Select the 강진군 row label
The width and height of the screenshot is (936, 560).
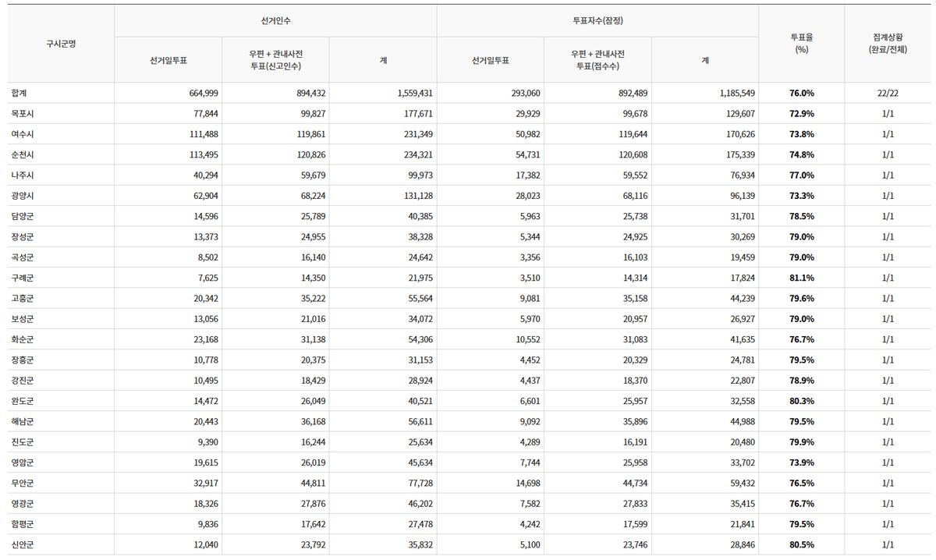pyautogui.click(x=23, y=381)
